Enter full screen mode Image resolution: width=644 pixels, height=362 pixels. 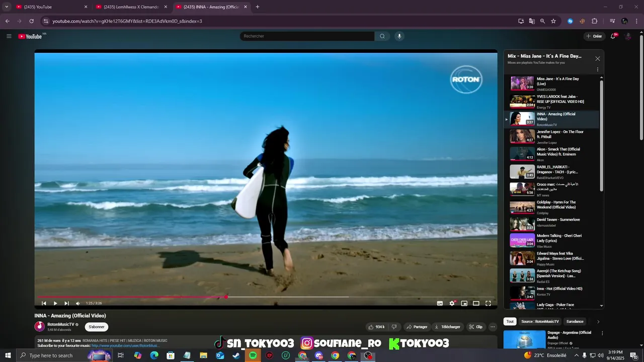(488, 303)
